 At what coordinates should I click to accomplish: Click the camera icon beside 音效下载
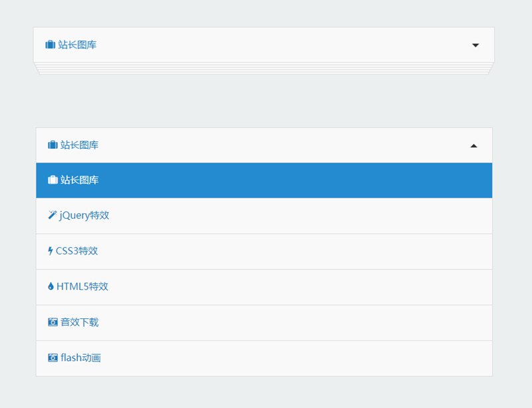(53, 322)
